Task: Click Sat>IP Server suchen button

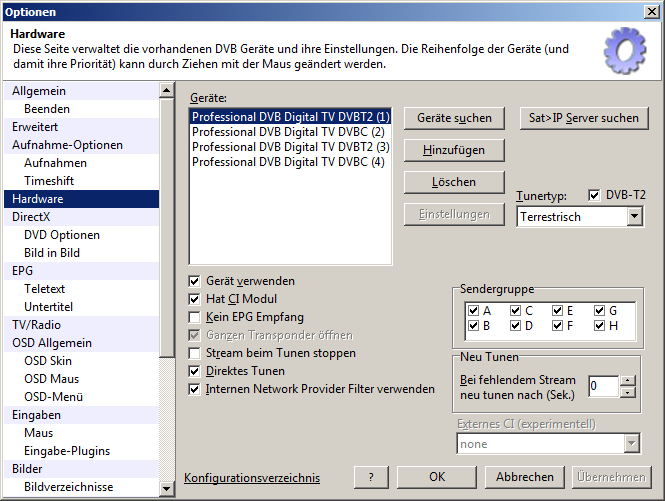Action: 584,118
